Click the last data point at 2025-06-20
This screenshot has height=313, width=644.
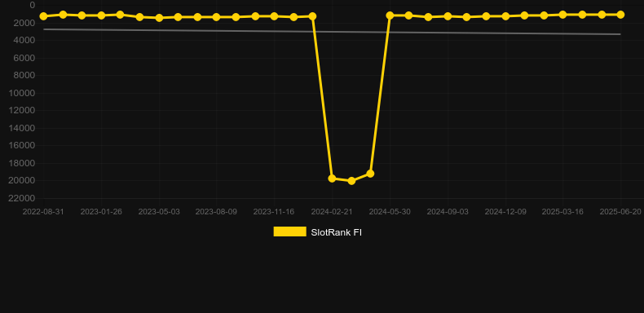tap(620, 15)
